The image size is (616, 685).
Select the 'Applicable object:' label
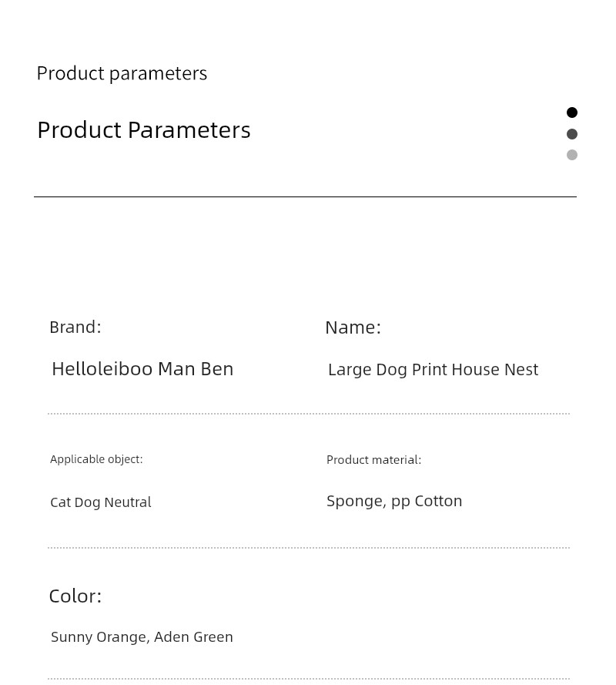[96, 459]
